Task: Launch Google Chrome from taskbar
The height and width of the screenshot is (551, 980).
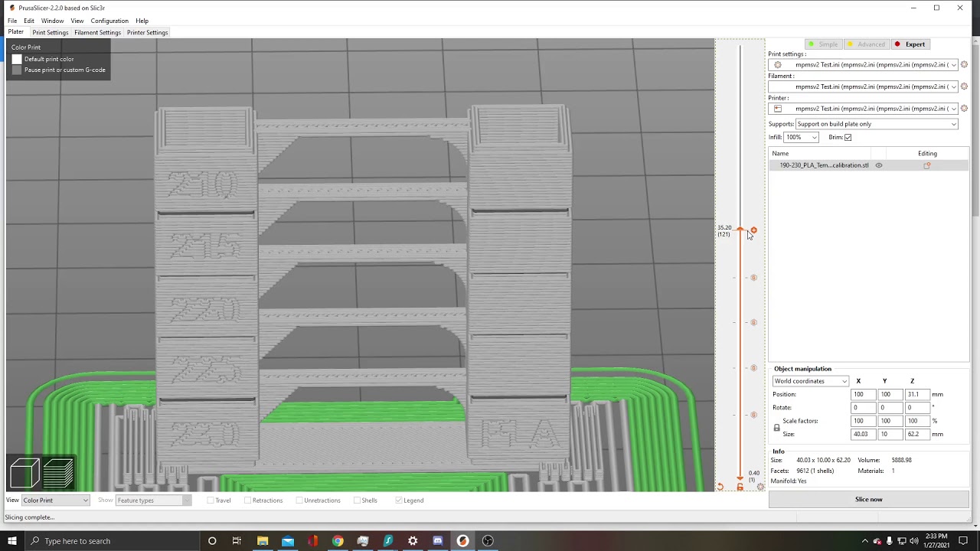Action: point(338,541)
